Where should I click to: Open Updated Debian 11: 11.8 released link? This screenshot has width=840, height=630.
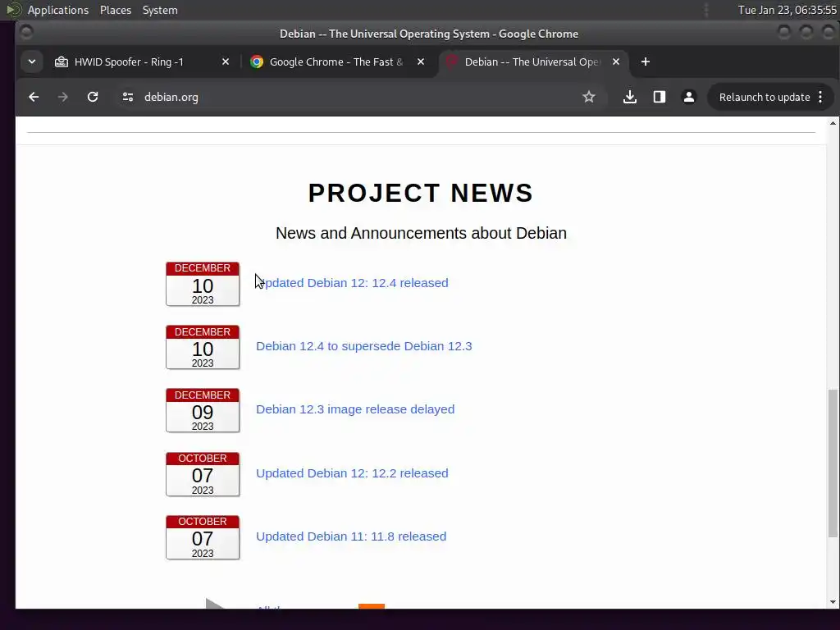pyautogui.click(x=351, y=536)
